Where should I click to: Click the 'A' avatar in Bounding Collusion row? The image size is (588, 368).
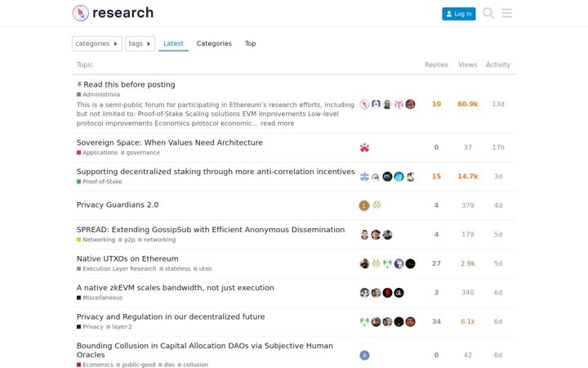click(364, 355)
